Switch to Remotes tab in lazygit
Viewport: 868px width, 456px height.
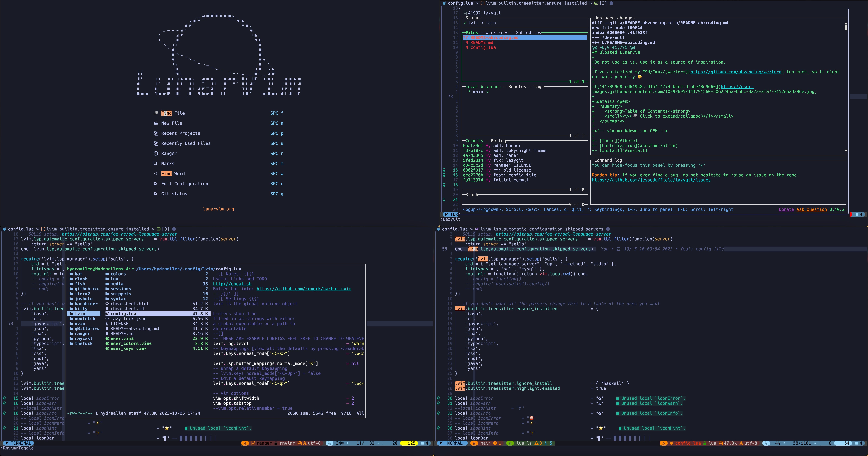coord(517,87)
